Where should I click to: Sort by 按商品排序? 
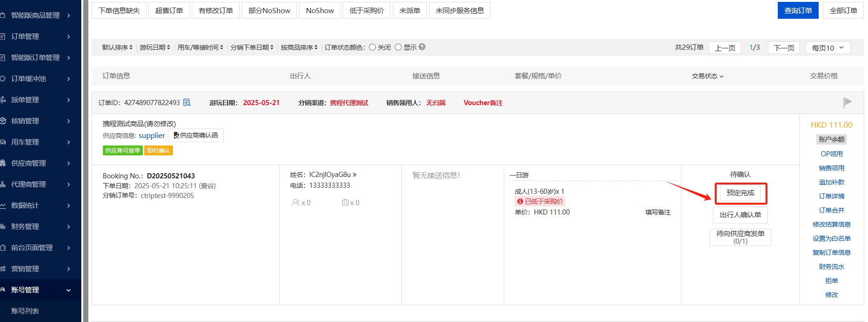click(299, 47)
